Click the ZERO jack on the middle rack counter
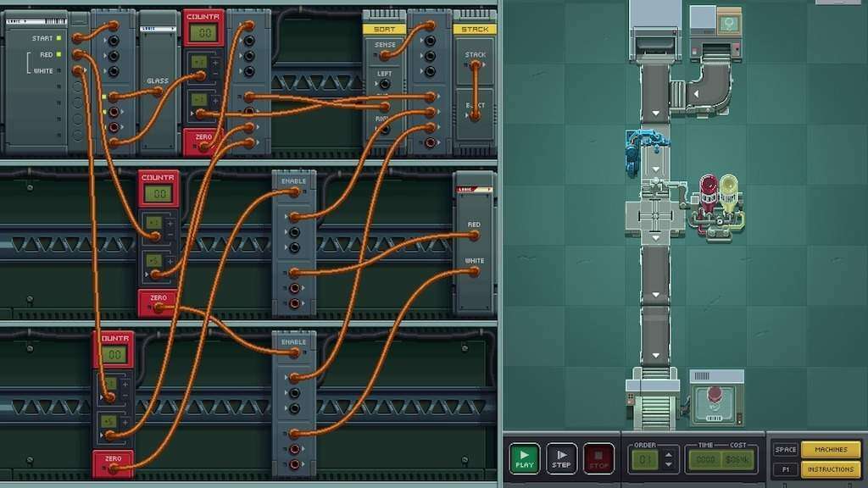The width and height of the screenshot is (868, 488). [159, 308]
